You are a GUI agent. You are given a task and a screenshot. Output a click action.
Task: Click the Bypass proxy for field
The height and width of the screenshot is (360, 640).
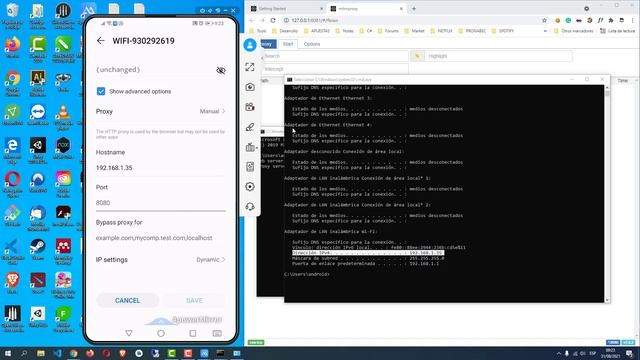[x=161, y=238]
